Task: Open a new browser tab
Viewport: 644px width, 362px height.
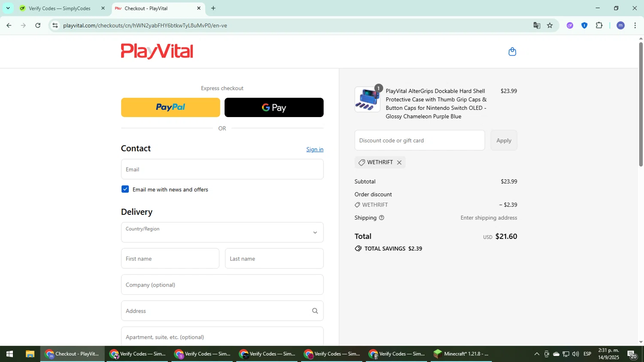Action: [x=213, y=8]
